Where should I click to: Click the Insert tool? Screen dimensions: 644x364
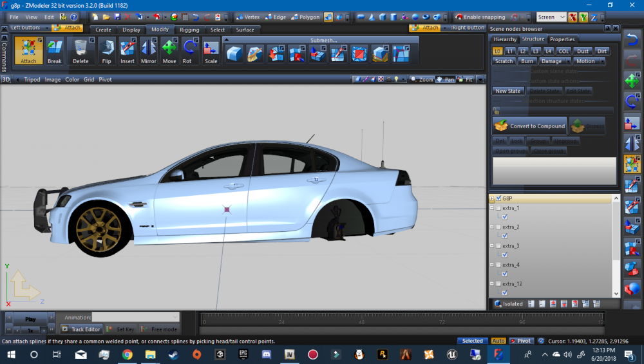[x=128, y=51]
